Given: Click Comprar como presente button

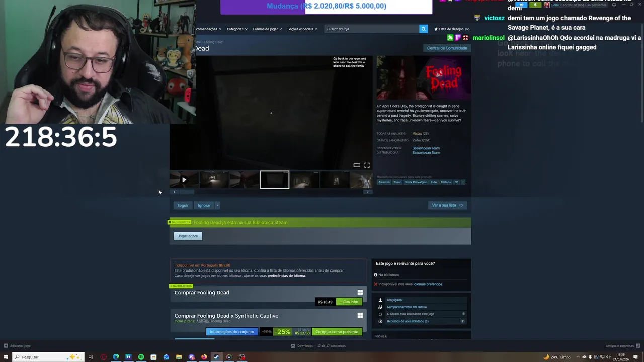Looking at the screenshot, I should click(337, 332).
